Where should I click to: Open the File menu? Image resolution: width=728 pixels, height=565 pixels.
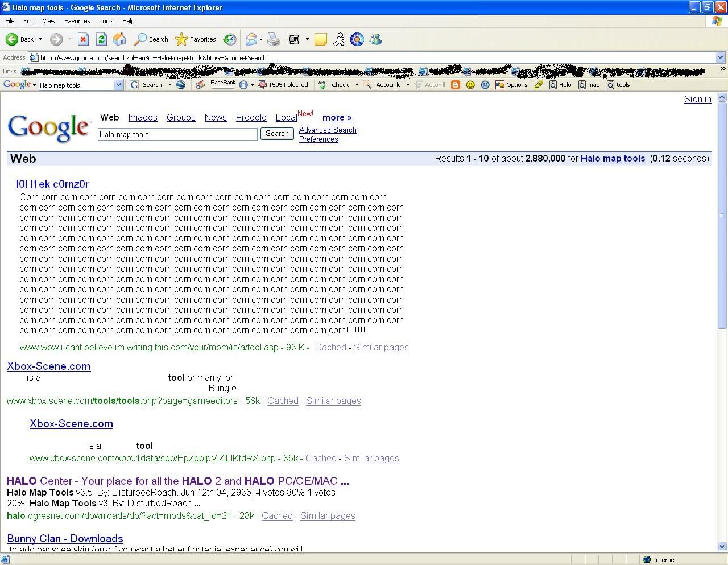click(10, 21)
